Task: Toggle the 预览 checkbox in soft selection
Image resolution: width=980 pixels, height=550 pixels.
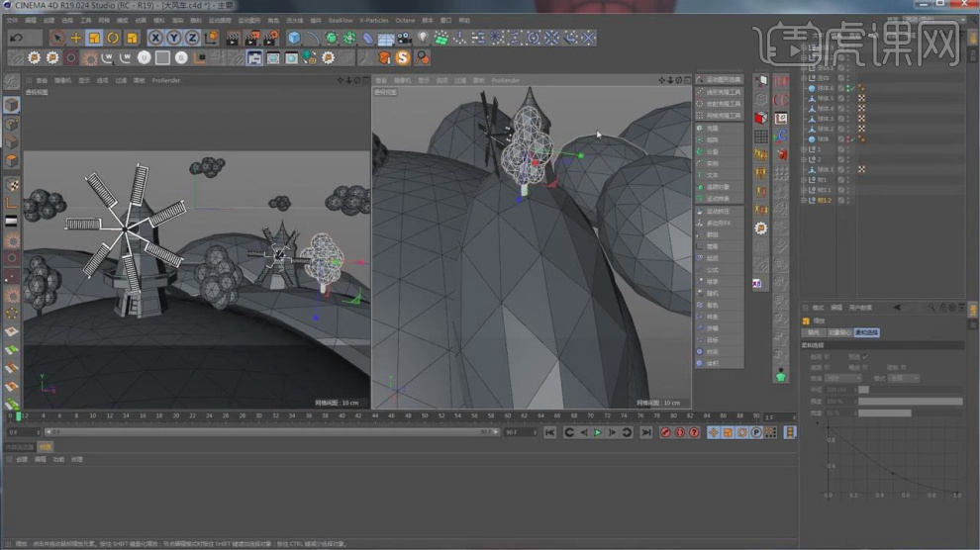Action: 864,356
